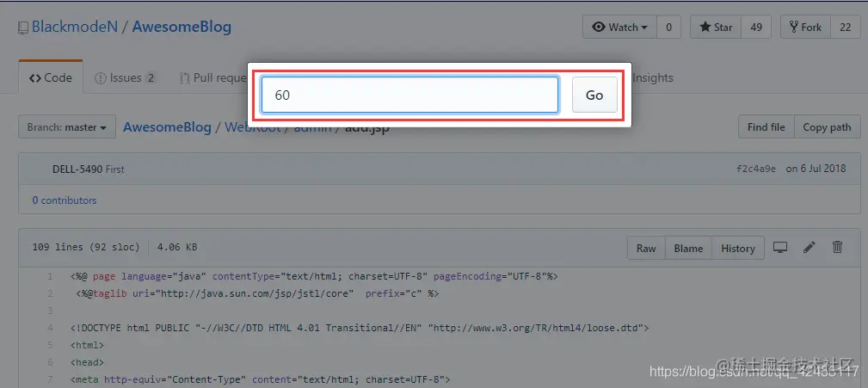This screenshot has width=868, height=388.
Task: Click the DOCTYPE declaration code line
Action: [360, 328]
